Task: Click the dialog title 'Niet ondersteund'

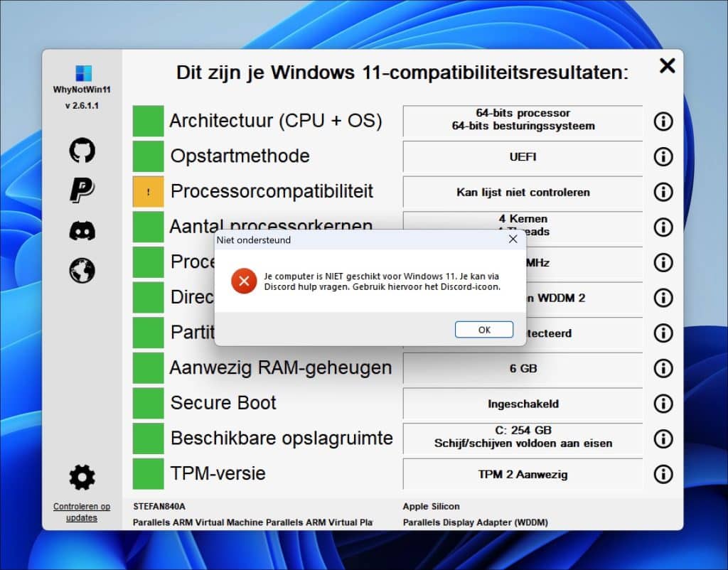Action: [254, 240]
